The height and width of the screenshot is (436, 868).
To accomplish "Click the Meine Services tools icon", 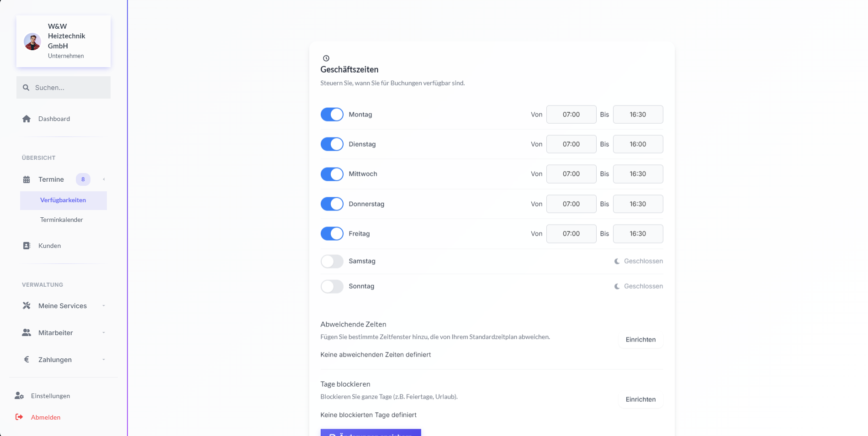I will point(26,306).
